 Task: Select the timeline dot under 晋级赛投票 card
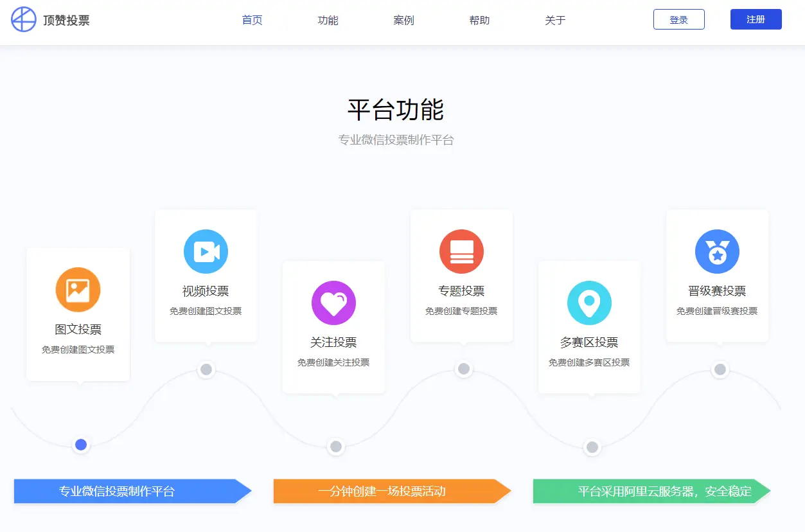click(720, 369)
